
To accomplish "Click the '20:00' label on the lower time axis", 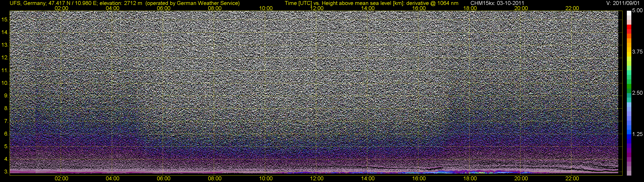I will [521, 179].
